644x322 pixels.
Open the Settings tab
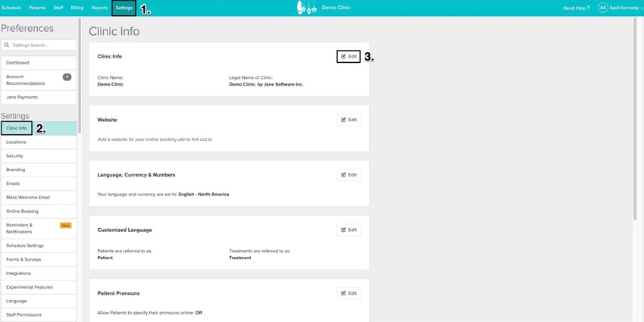click(124, 8)
